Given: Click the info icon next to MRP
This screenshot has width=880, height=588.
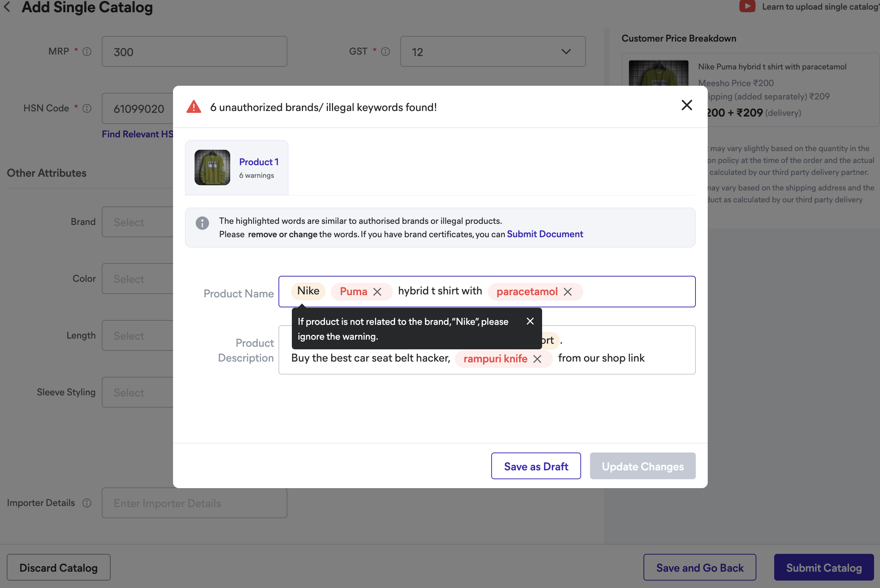Looking at the screenshot, I should pyautogui.click(x=87, y=52).
